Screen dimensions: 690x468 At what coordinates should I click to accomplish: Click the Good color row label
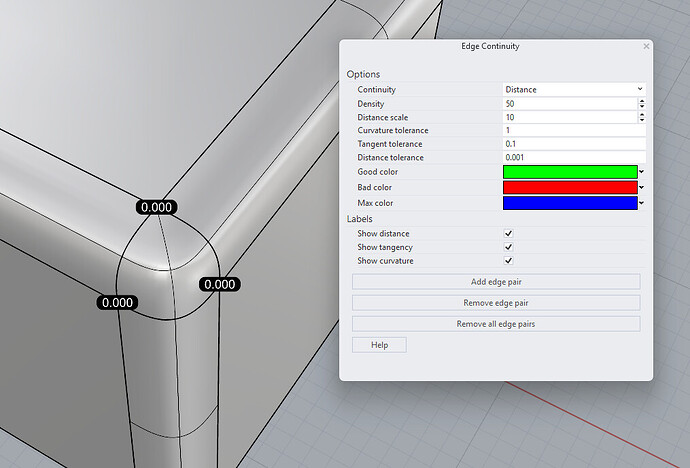pos(378,172)
